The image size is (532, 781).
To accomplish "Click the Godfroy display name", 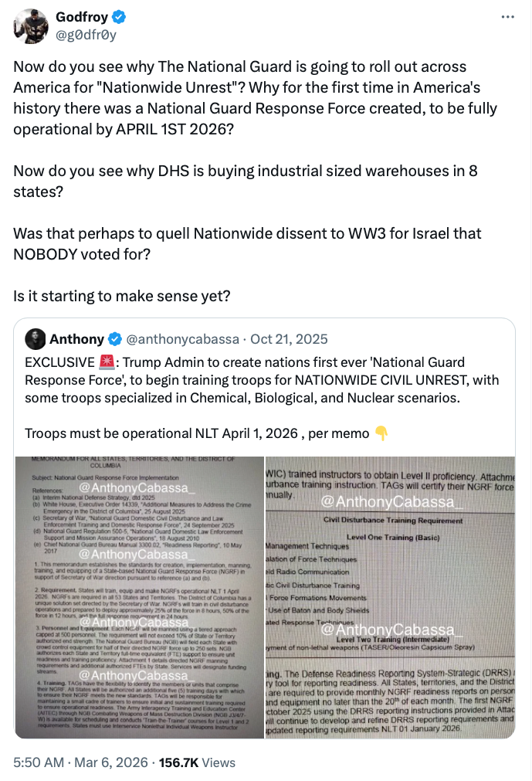I will (x=82, y=17).
